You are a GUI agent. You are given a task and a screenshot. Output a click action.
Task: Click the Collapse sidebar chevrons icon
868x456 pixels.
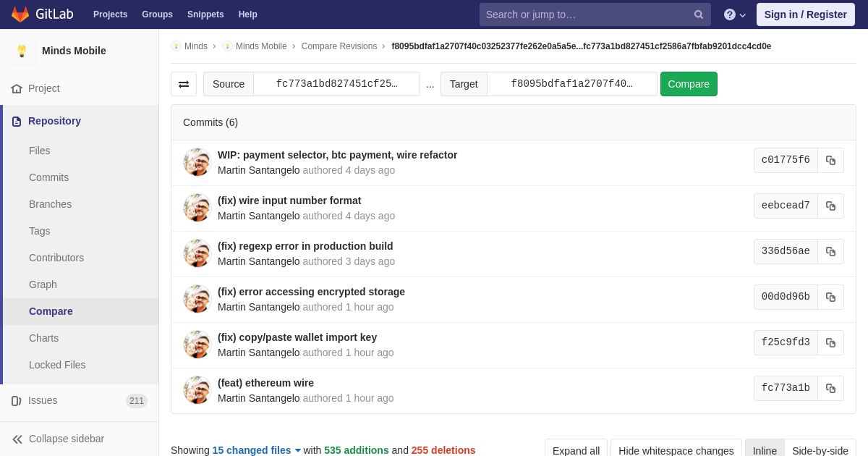point(17,439)
